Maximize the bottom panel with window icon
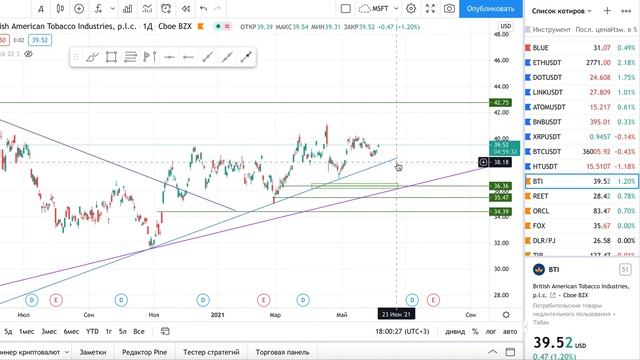 click(x=510, y=352)
